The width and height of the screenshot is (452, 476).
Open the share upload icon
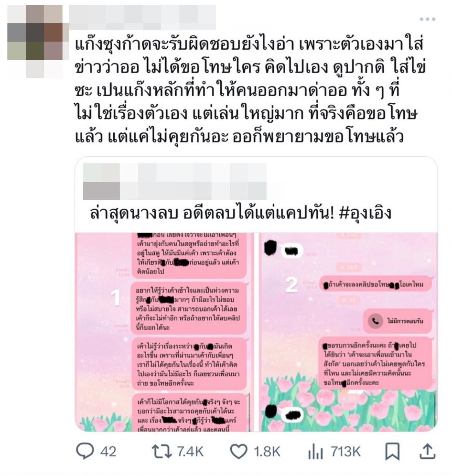click(427, 451)
